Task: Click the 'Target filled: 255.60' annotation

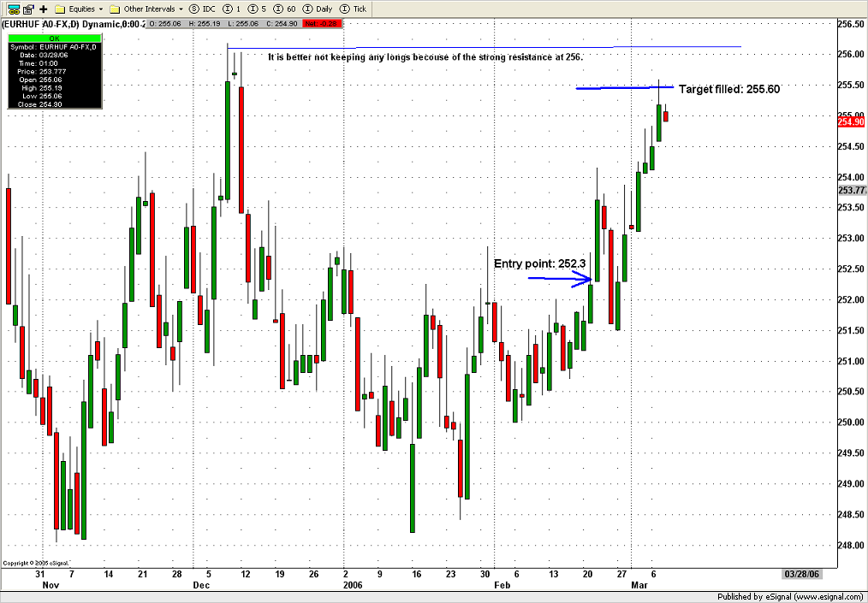Action: pyautogui.click(x=728, y=88)
